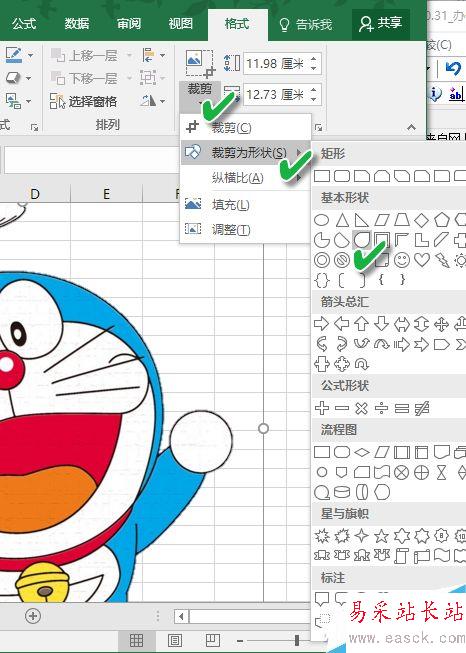
Task: Select the up arrow shape
Action: coord(361,324)
